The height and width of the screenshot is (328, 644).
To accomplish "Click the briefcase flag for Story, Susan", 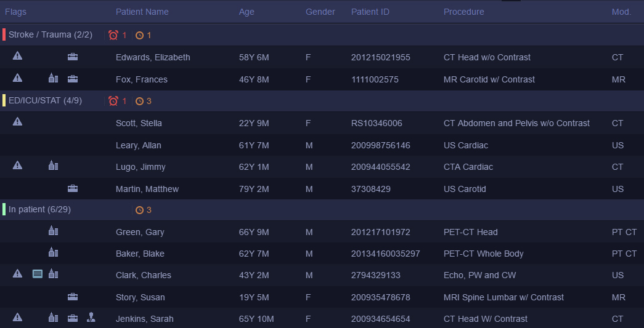I will click(73, 297).
